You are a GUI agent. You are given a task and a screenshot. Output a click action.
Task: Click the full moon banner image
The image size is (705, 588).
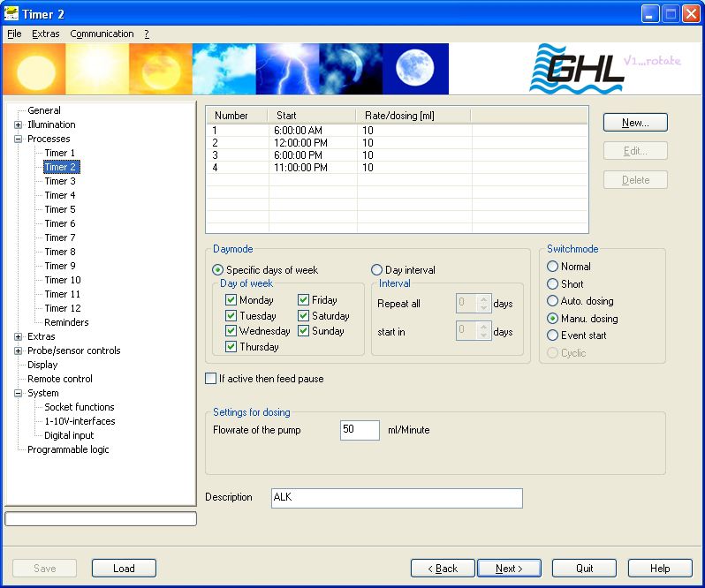coord(415,69)
